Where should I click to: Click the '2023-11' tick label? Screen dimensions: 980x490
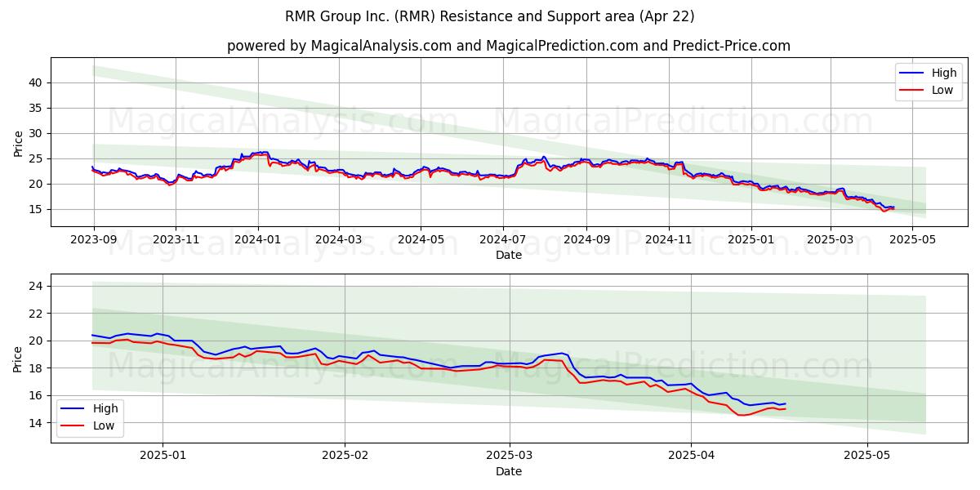click(x=176, y=238)
